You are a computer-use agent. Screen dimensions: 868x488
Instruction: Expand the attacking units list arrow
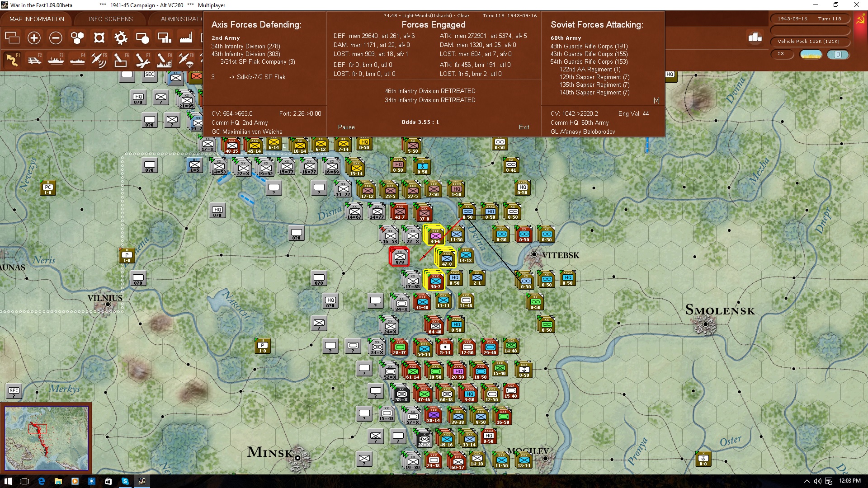[656, 100]
